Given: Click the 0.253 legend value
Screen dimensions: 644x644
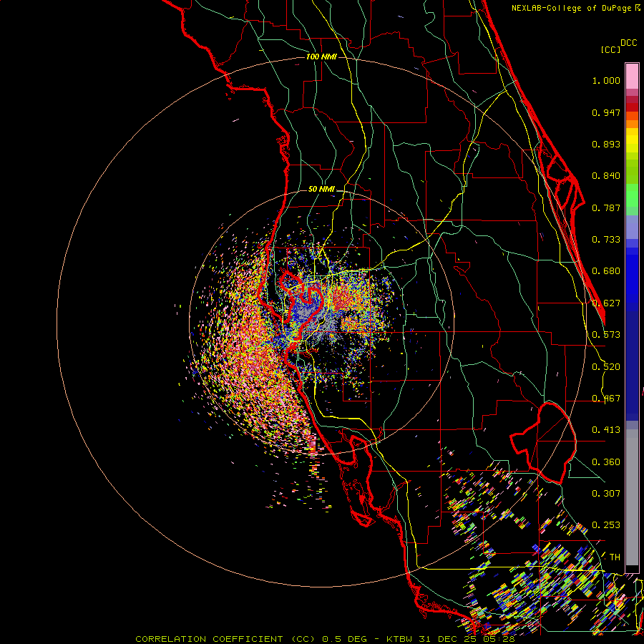Looking at the screenshot, I should pyautogui.click(x=606, y=525).
